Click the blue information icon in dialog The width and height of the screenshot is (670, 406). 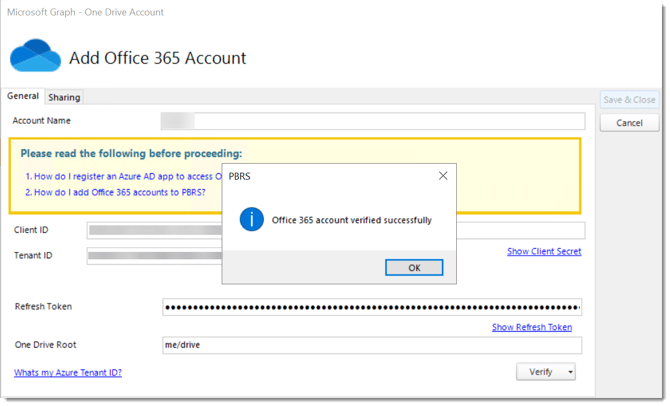(251, 219)
